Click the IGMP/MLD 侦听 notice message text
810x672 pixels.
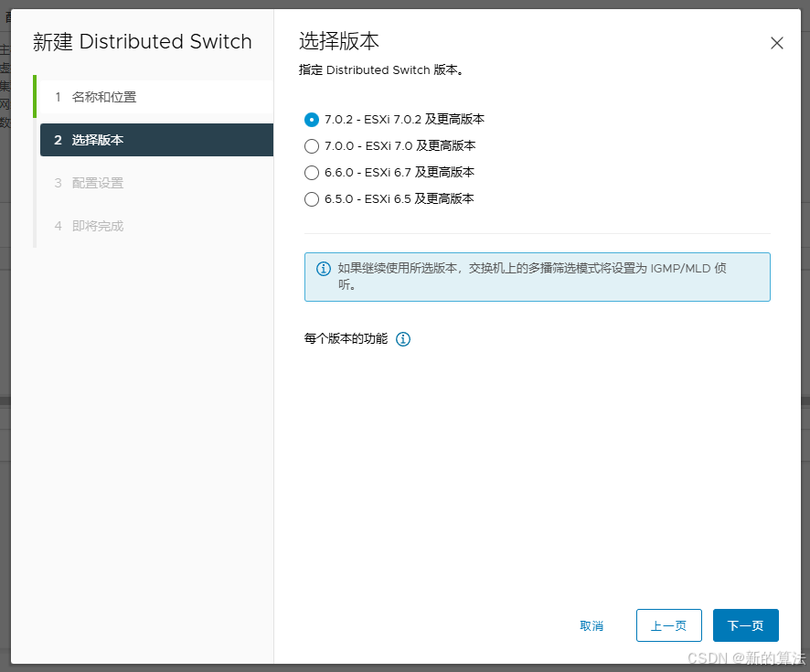[531, 276]
